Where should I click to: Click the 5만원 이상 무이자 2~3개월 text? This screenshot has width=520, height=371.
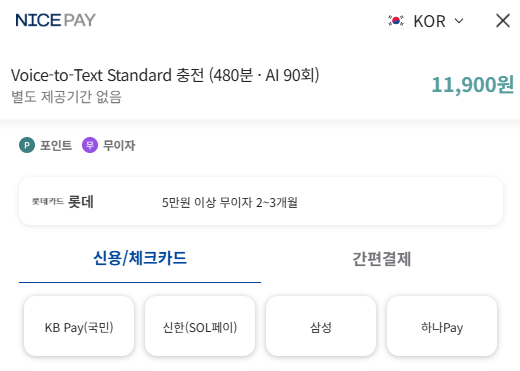(230, 202)
